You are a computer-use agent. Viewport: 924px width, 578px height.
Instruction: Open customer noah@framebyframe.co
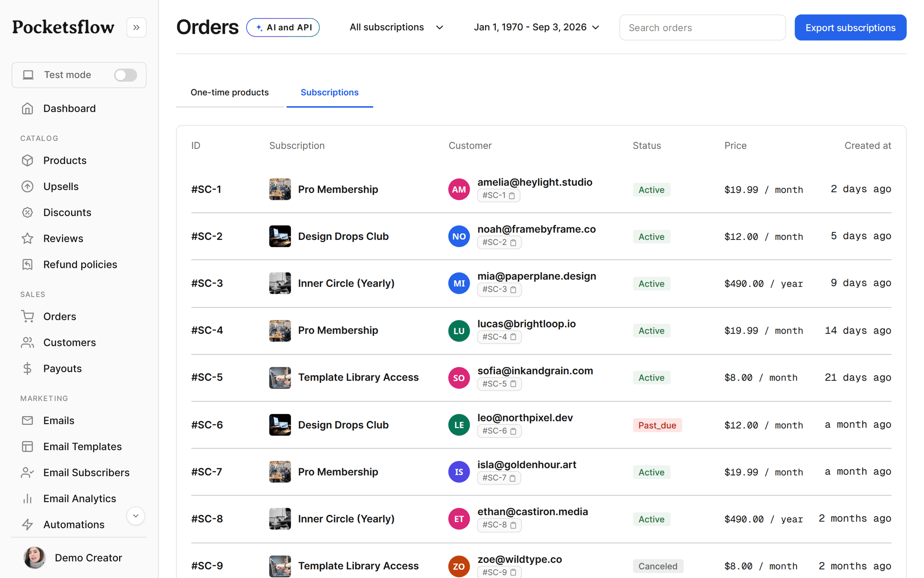(536, 229)
